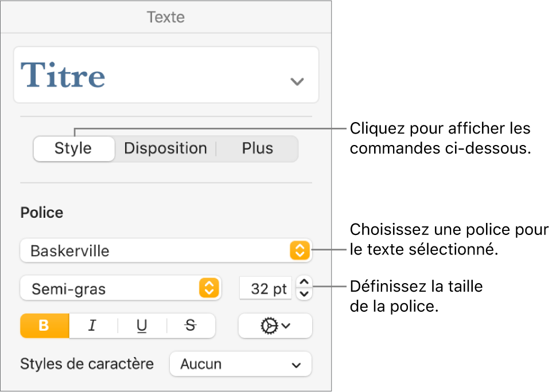Toggle strikethrough formatting
The width and height of the screenshot is (556, 392).
(190, 326)
